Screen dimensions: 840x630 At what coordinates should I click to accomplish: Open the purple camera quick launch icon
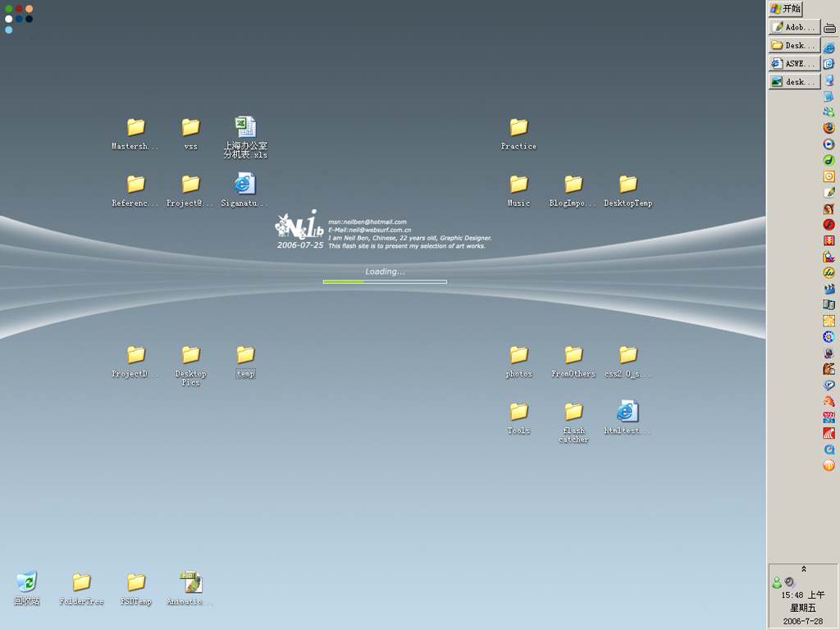click(829, 353)
